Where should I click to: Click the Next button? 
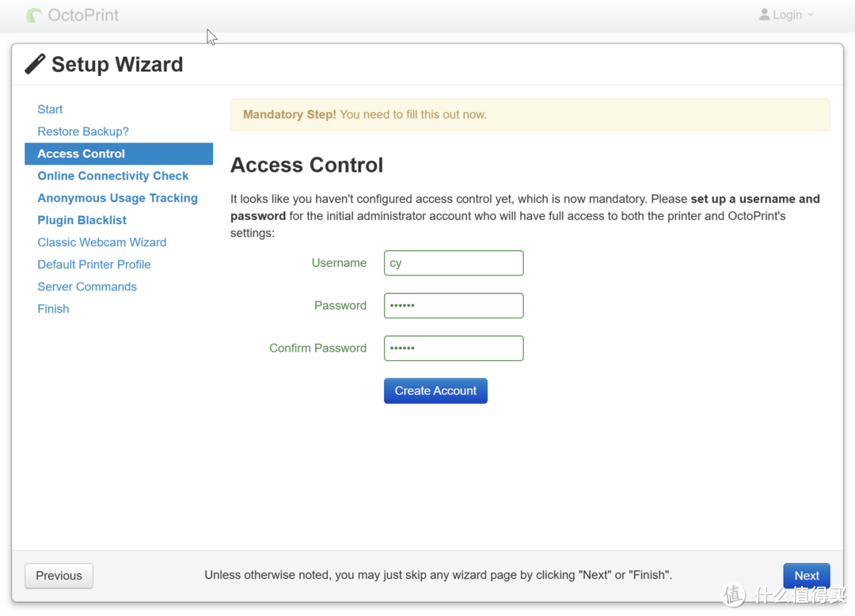click(807, 576)
